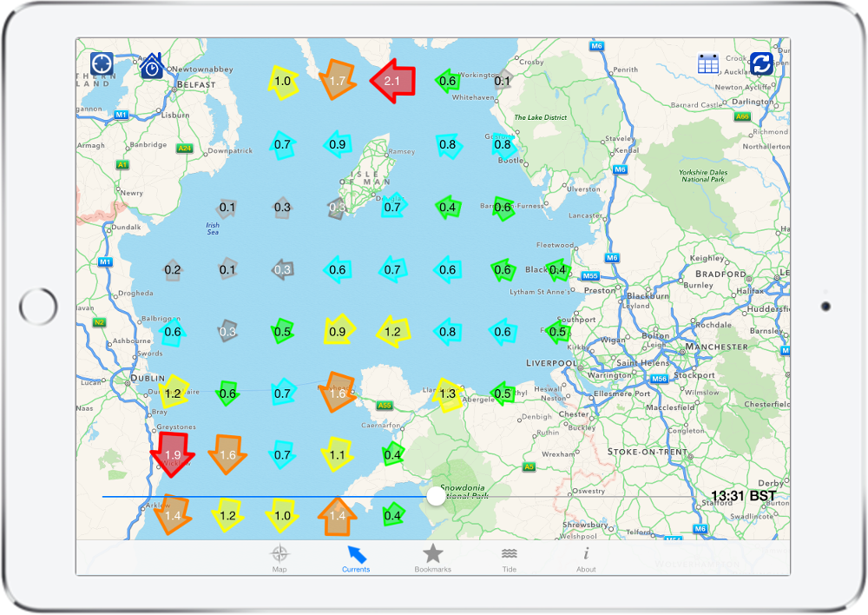The width and height of the screenshot is (868, 615).
Task: Tap The Lake District label
Action: pyautogui.click(x=540, y=117)
